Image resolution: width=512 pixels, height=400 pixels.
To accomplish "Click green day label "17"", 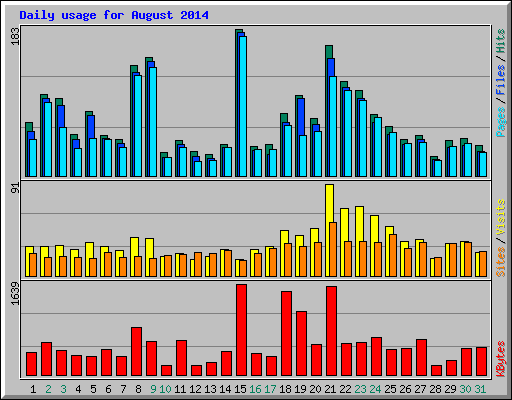I will (x=270, y=389).
